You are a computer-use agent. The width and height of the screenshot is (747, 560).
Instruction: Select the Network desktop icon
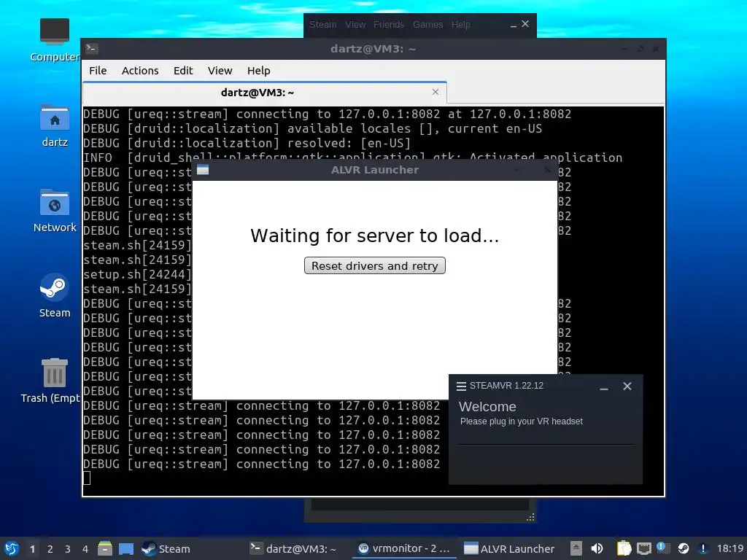54,211
